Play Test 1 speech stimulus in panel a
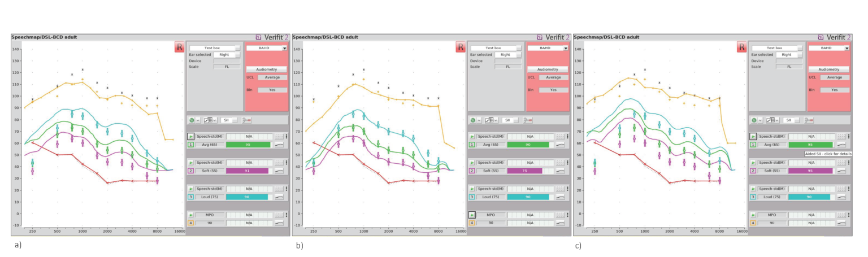Screen dimensions: 868x257 pos(191,137)
